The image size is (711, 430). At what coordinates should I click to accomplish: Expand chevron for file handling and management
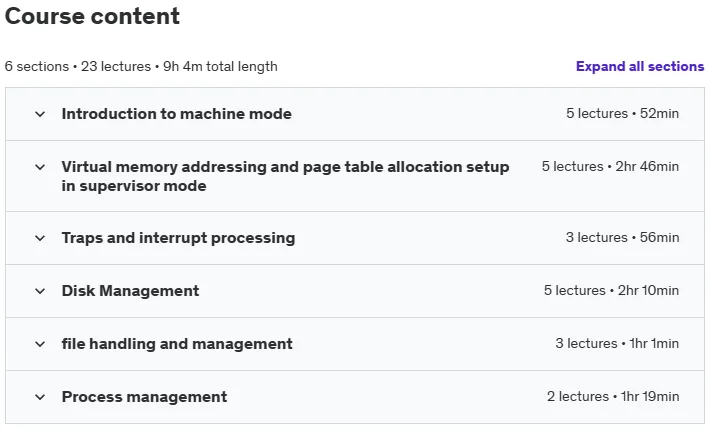(40, 344)
